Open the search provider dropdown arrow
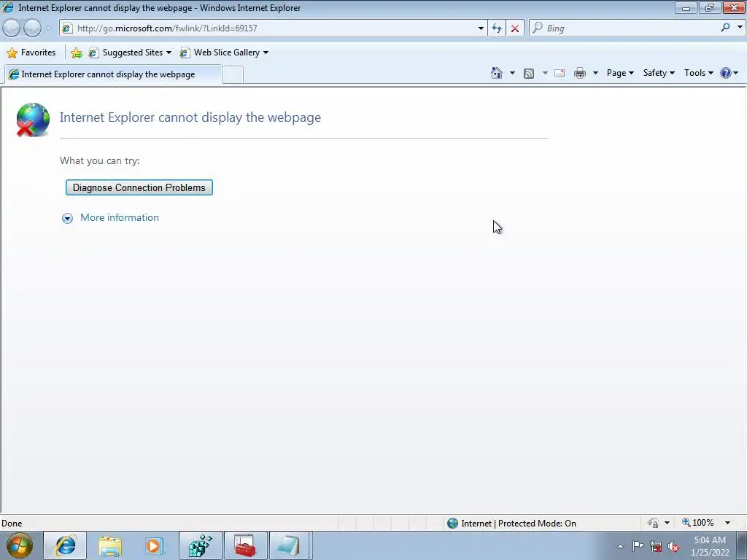The image size is (747, 560). coord(740,28)
